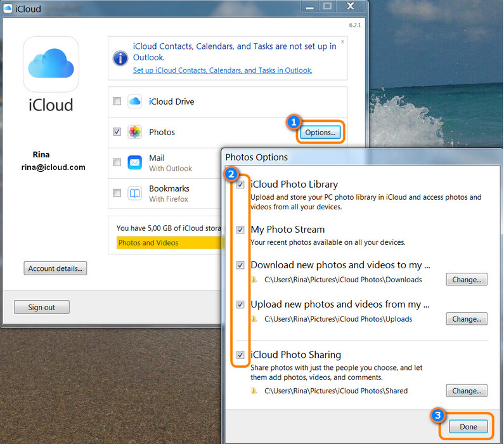
Task: Click the iCloud storage amount text
Action: coord(169,228)
